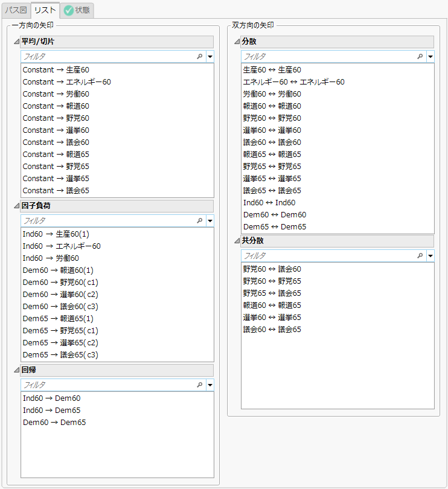
Task: Select row Ind60 → エネルギー60
Action: 117,246
